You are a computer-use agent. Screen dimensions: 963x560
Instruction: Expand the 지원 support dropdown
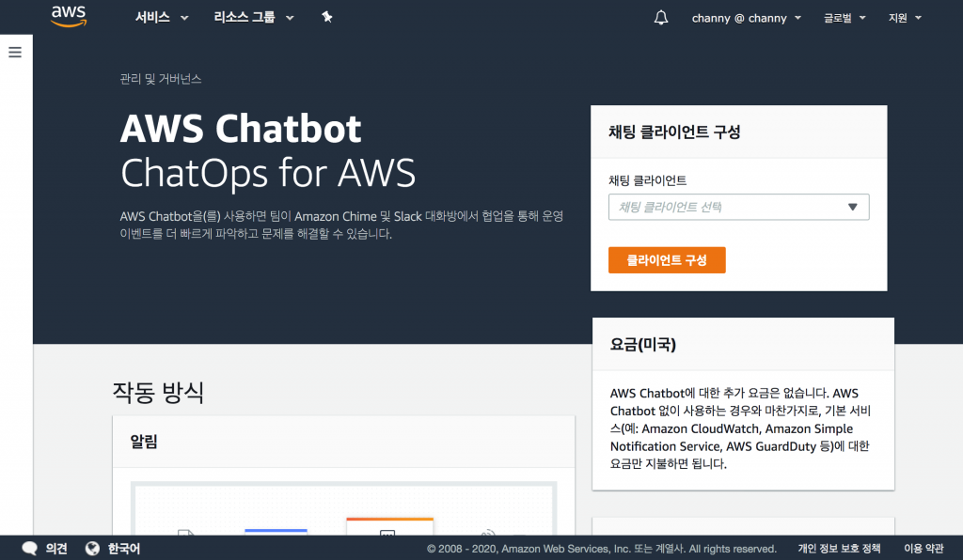pyautogui.click(x=905, y=19)
